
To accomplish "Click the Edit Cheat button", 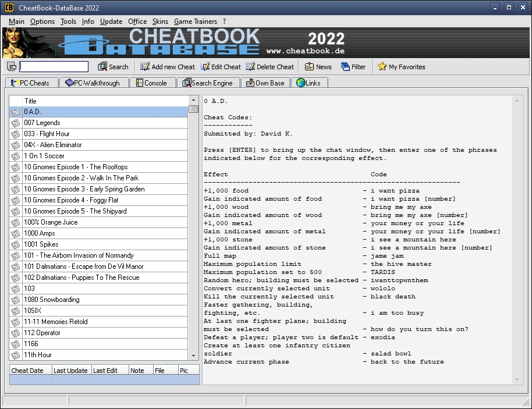I will (x=221, y=67).
